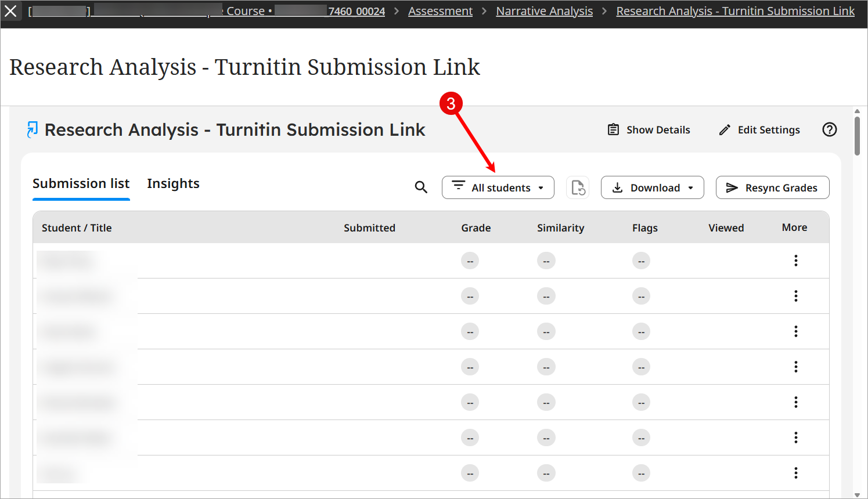Screen dimensions: 868x499
Task: Click the first row's similarity placeholder
Action: pyautogui.click(x=546, y=261)
